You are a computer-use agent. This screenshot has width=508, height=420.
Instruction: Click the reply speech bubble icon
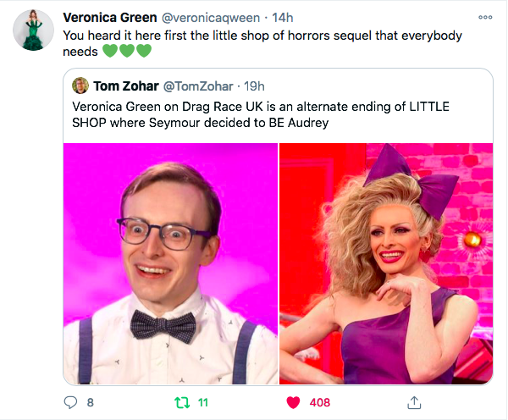tap(70, 402)
